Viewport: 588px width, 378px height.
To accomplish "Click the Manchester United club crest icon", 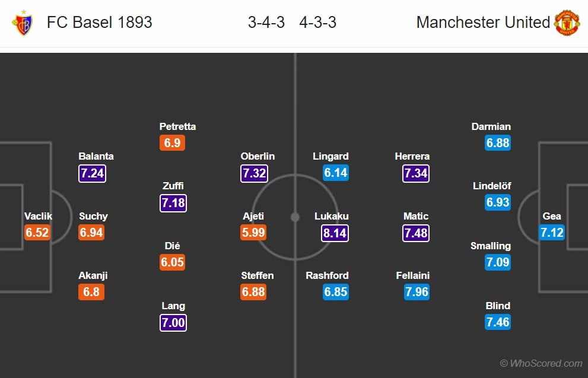I will (567, 23).
